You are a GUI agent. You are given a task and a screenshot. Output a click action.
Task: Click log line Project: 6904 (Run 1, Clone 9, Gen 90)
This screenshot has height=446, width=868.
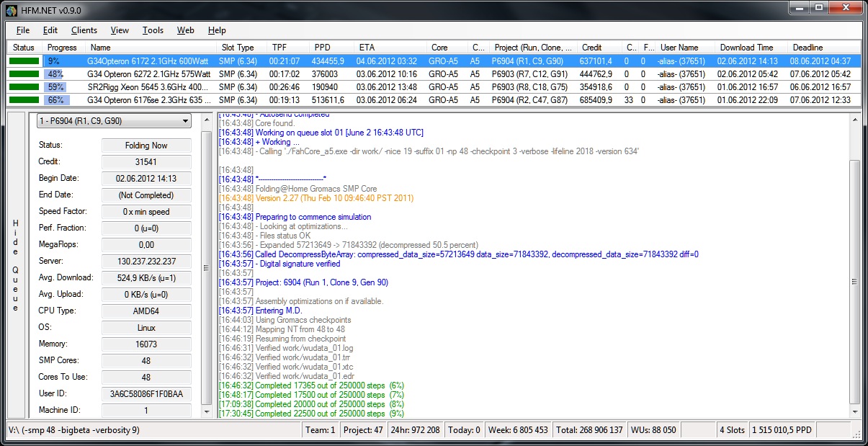pos(303,282)
